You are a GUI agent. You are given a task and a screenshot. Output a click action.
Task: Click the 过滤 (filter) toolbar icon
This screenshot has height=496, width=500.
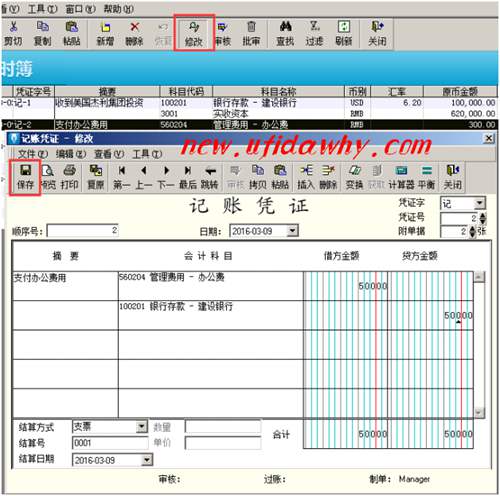314,33
